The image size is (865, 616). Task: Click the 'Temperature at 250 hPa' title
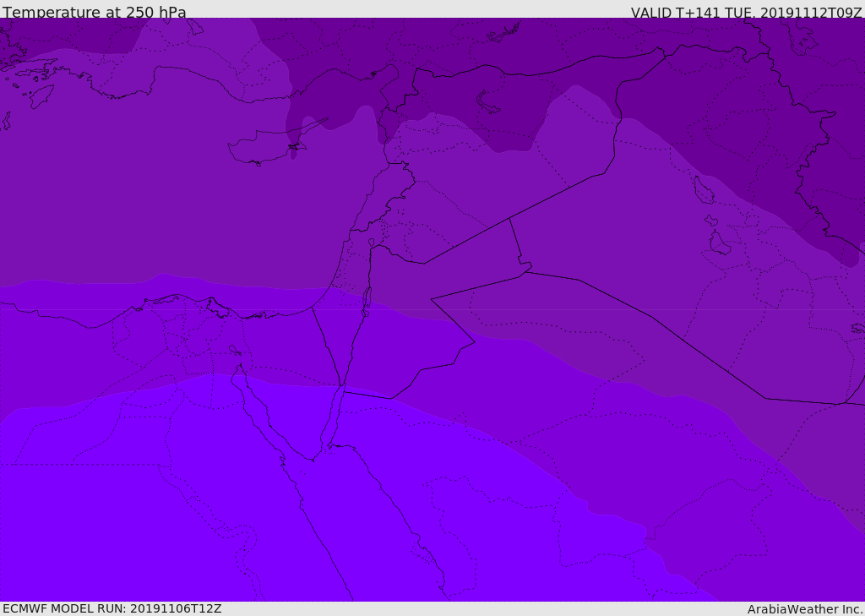pyautogui.click(x=95, y=13)
